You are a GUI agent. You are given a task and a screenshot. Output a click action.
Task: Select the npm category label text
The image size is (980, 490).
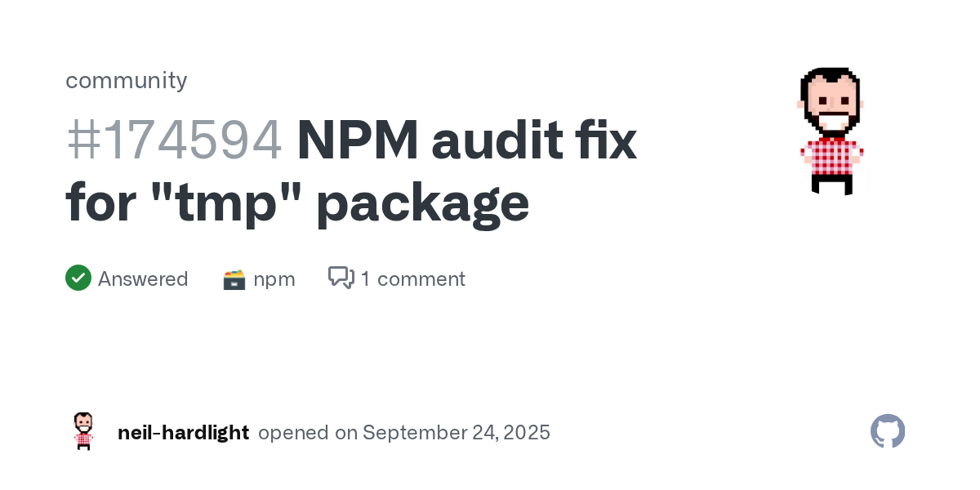274,280
